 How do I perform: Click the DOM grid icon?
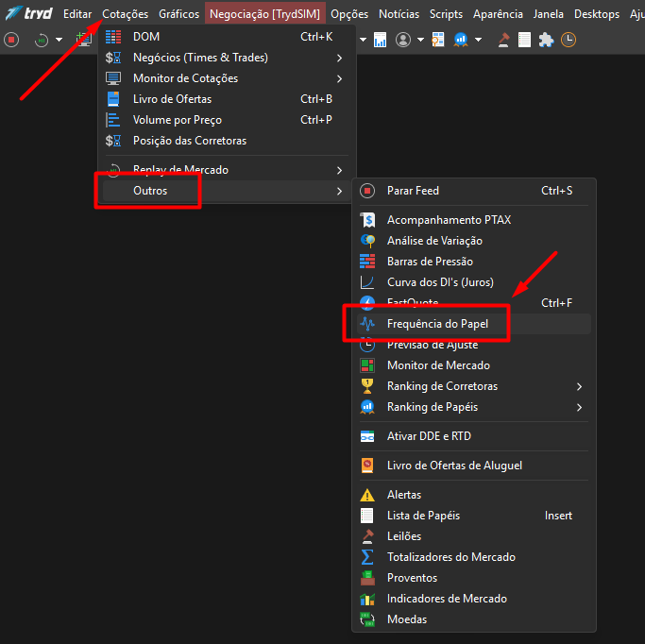(113, 37)
